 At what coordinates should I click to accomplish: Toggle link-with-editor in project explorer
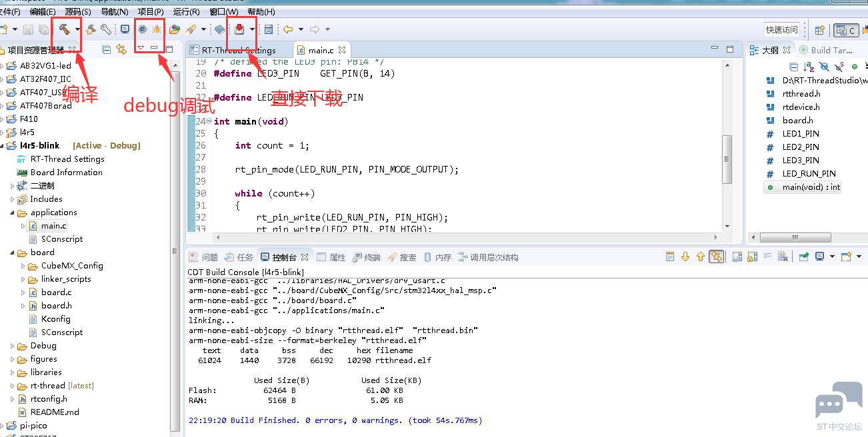click(x=121, y=49)
